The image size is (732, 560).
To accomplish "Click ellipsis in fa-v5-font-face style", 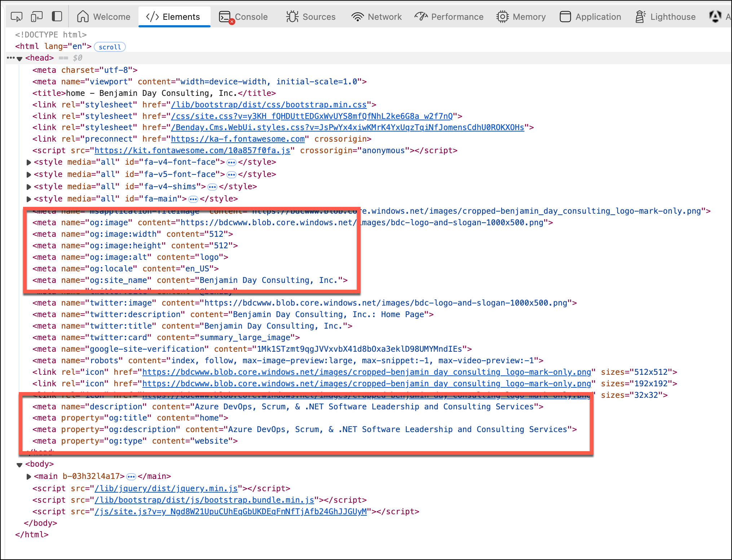I will click(231, 175).
